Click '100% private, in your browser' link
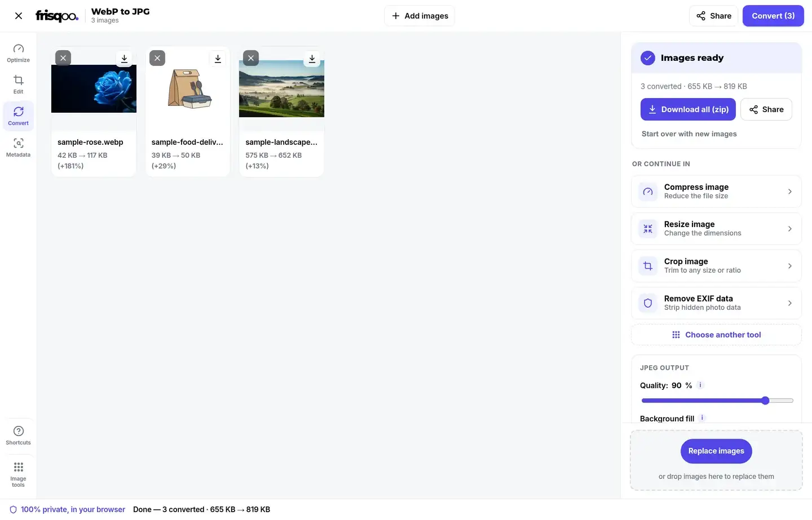Screen dimensions: 812x520 pos(73,509)
